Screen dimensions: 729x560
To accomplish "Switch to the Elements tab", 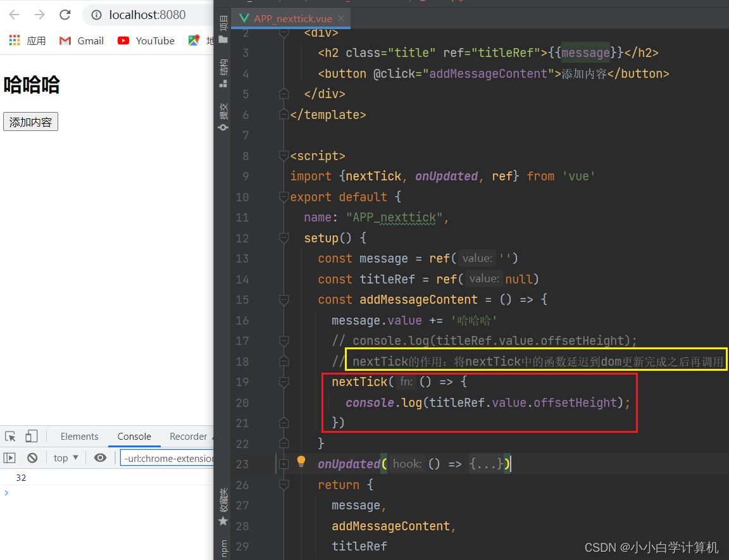I will pyautogui.click(x=80, y=437).
